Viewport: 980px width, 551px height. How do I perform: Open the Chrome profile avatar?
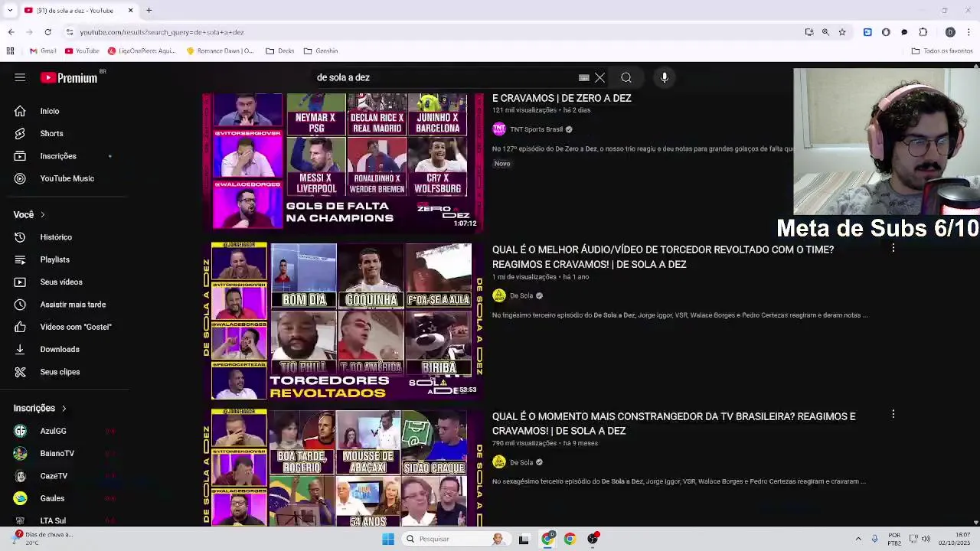click(x=950, y=32)
